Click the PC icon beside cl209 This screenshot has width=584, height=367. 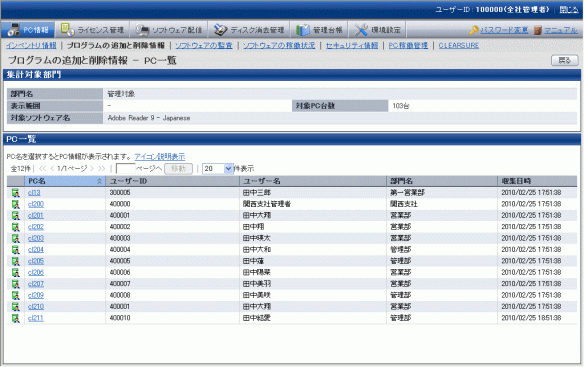pyautogui.click(x=15, y=295)
